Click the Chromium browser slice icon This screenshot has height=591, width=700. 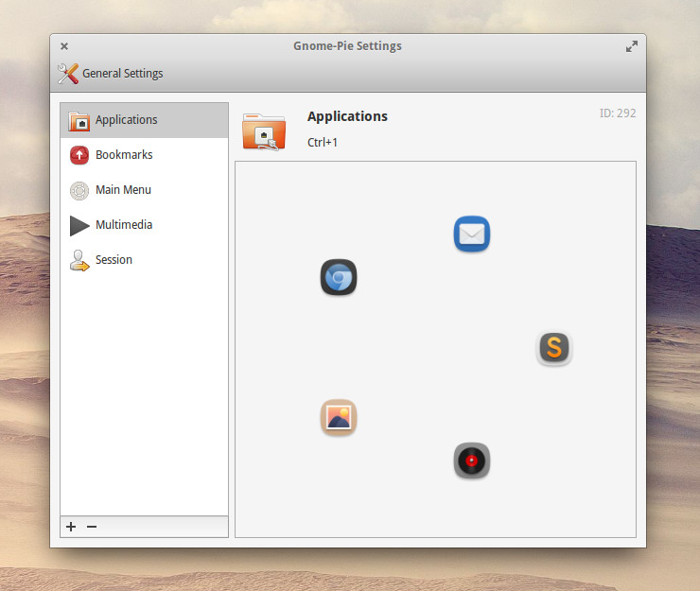339,277
